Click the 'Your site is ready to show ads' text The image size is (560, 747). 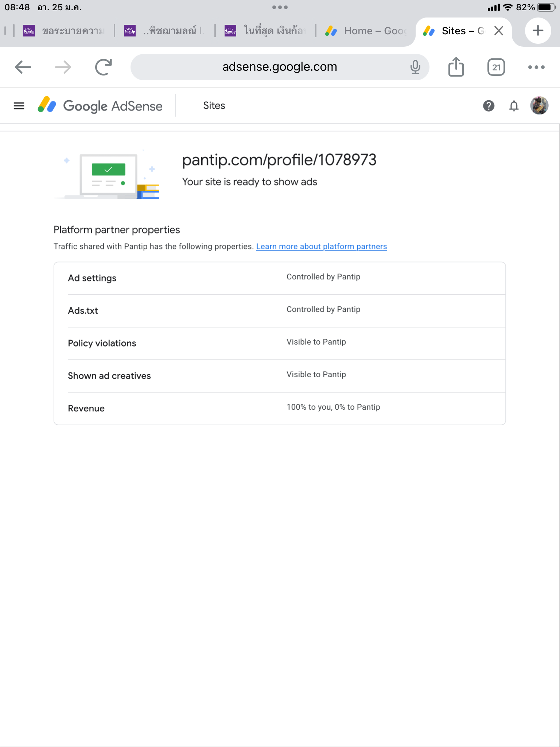[x=249, y=182]
